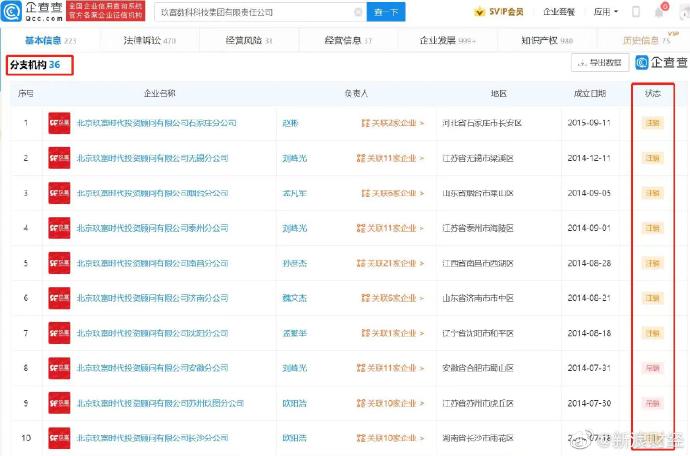Expand 关联21家企业 in 南昌分公司 row
The width and height of the screenshot is (690, 456).
[390, 263]
